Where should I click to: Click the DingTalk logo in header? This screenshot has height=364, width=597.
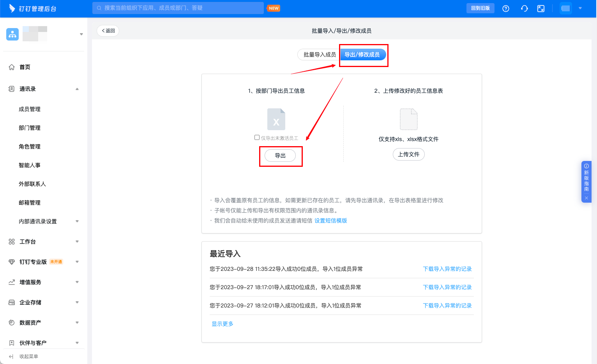tap(32, 9)
